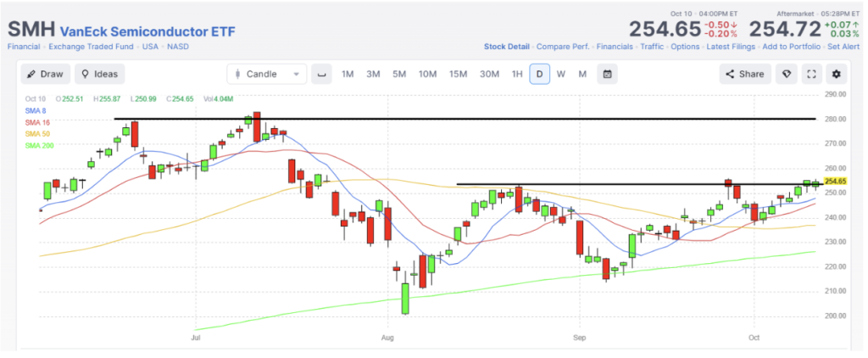
Task: Open the Latest Filings link
Action: [x=731, y=47]
